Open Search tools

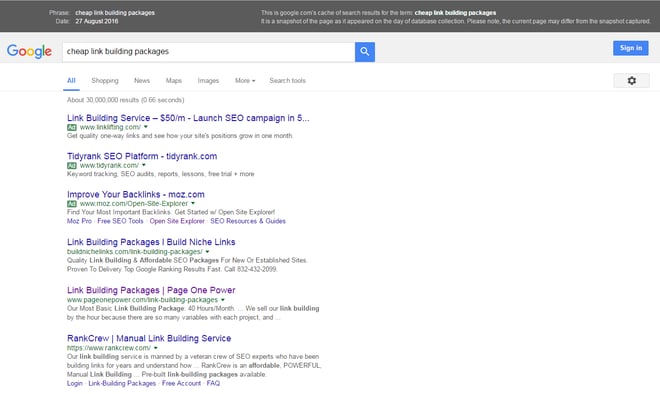tap(287, 80)
